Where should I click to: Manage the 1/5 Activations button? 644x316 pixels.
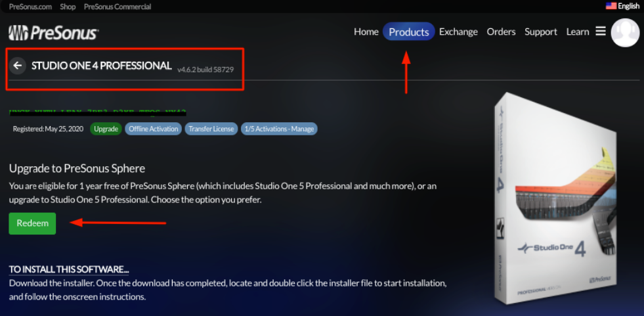(279, 129)
